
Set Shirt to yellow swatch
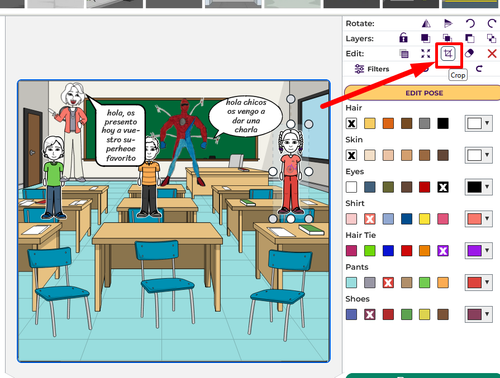coord(424,219)
